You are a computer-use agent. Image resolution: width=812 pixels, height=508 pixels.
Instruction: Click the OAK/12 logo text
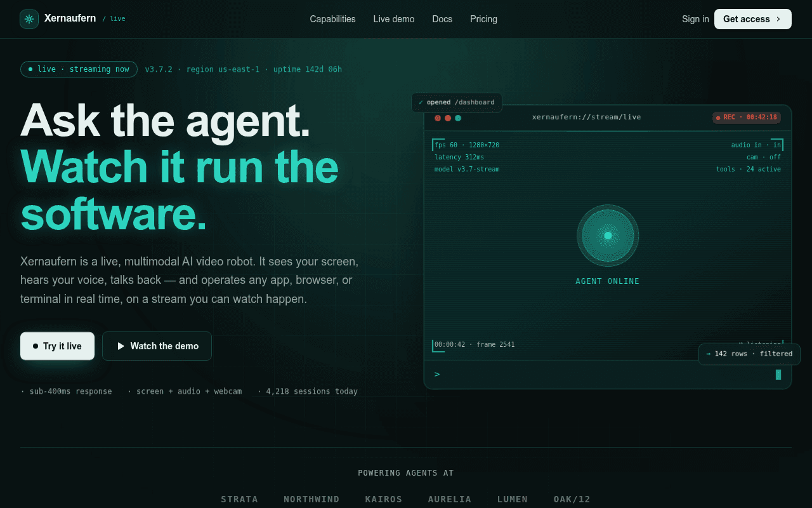(572, 499)
